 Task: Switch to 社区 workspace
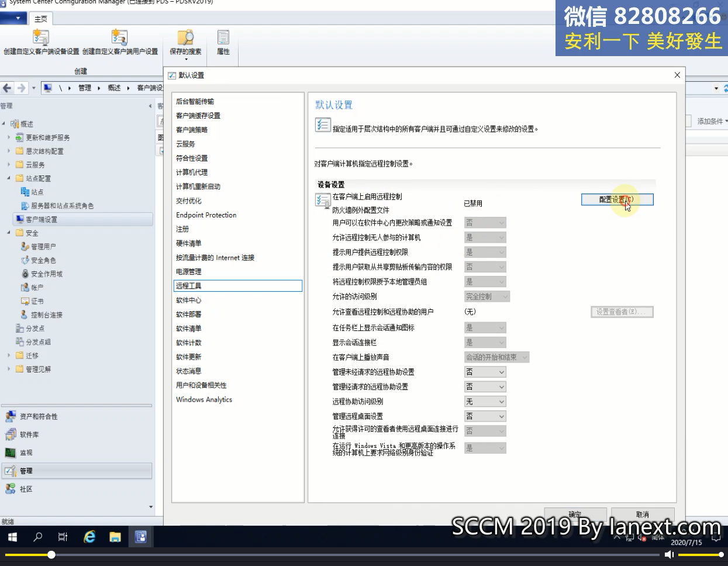pyautogui.click(x=26, y=489)
